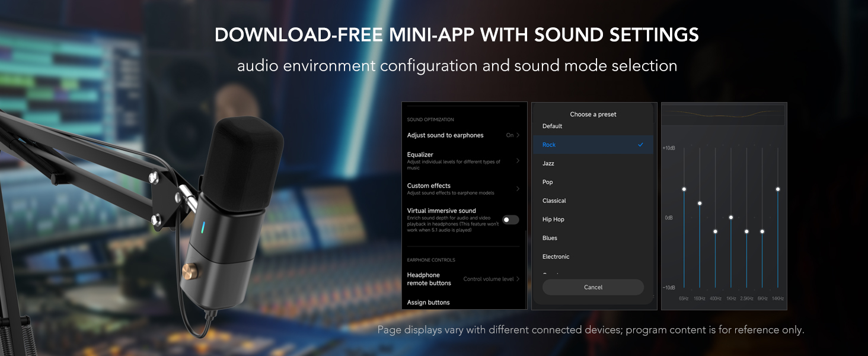
Task: Click the Choose a preset title
Action: (593, 115)
